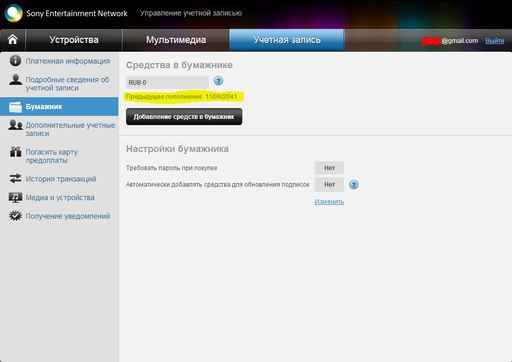Viewport: 512px width, 362px height.
Task: Click the home icon in the navigation bar
Action: click(x=13, y=40)
